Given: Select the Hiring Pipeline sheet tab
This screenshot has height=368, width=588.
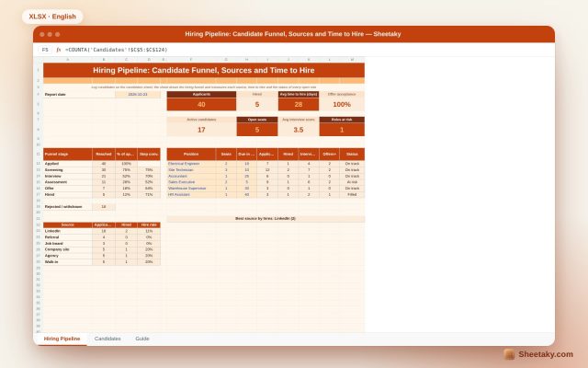Looking at the screenshot, I should click(x=62, y=339).
